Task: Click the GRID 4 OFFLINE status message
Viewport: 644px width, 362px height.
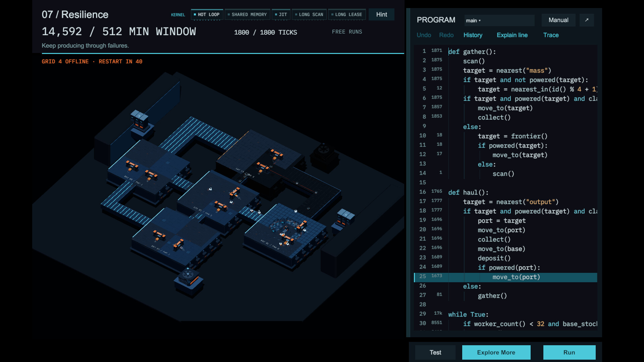Action: pos(92,62)
